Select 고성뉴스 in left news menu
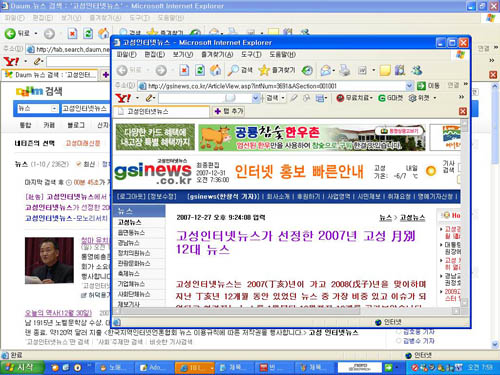500x375 pixels. 130,222
